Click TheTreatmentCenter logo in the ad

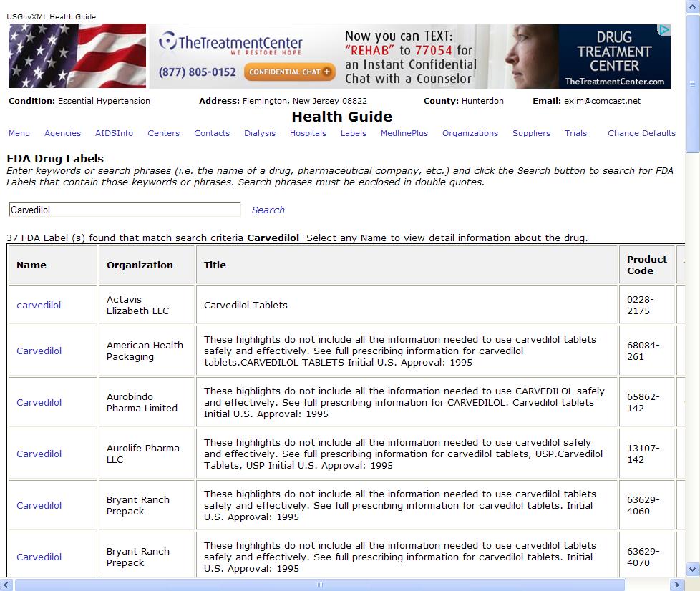click(231, 44)
